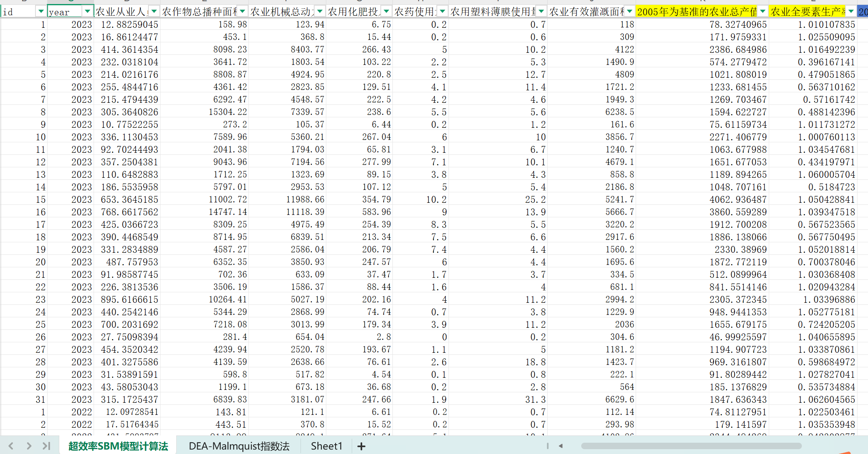Switch to the DEA-Malmquist指数法 sheet tab
This screenshot has height=454, width=868.
point(239,446)
